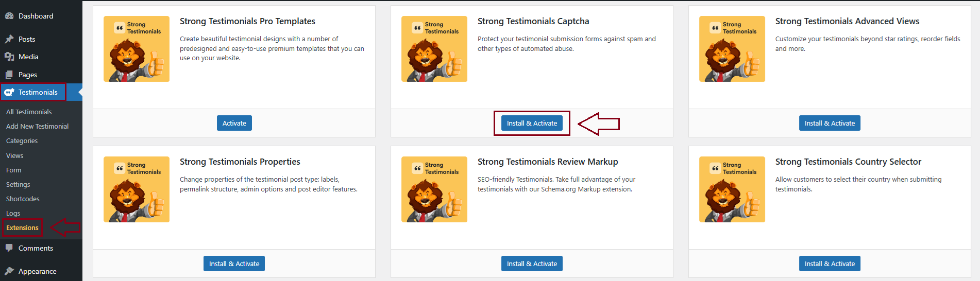The image size is (980, 281).
Task: Install & Activate Strong Testimonials Captcha
Action: coord(532,123)
